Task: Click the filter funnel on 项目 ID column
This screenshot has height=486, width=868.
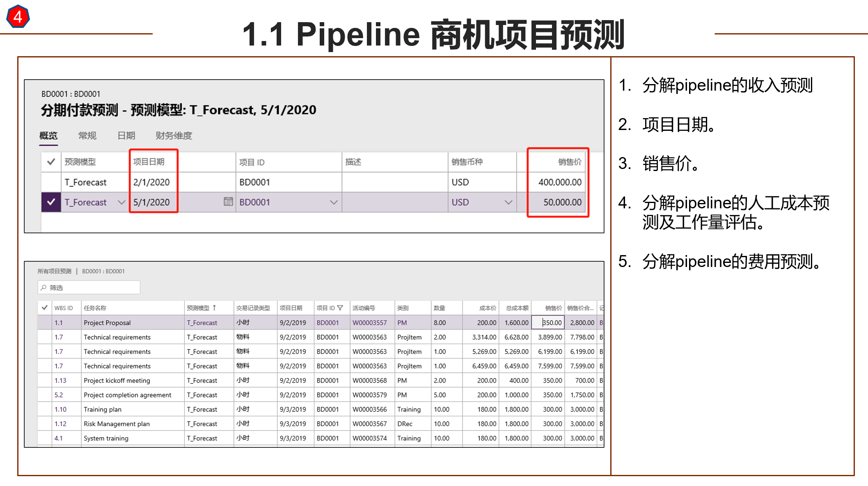Action: pyautogui.click(x=340, y=308)
